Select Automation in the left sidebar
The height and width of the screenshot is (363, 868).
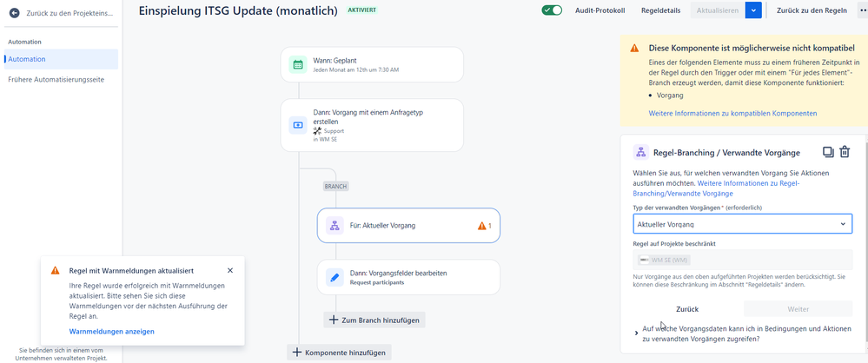[x=61, y=59]
